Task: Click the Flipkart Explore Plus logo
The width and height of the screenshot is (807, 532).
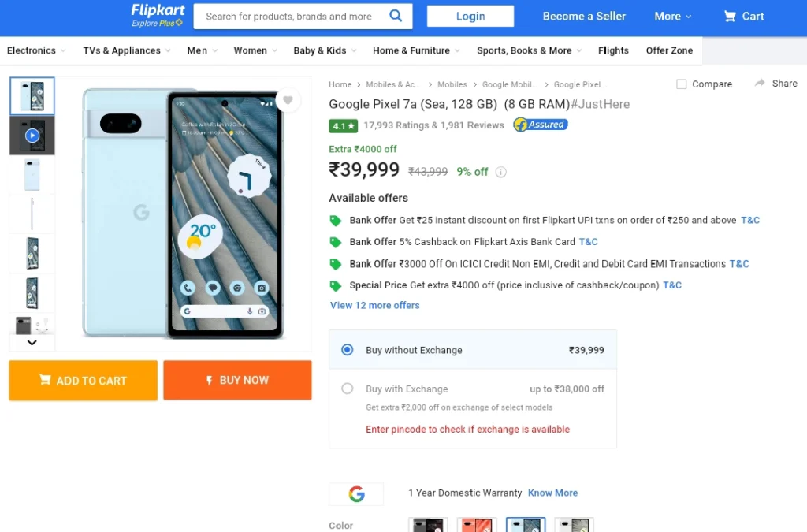Action: 158,16
